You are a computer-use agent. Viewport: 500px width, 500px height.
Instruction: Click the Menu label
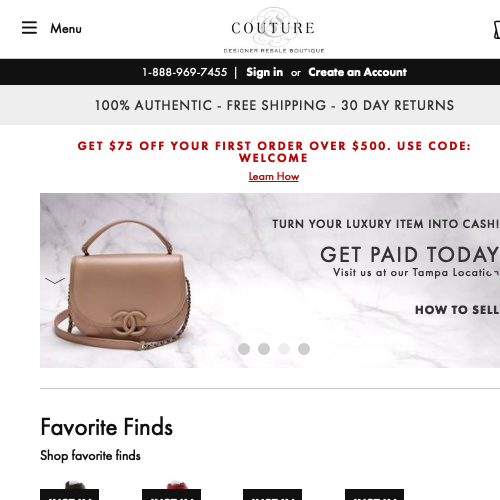pos(66,29)
